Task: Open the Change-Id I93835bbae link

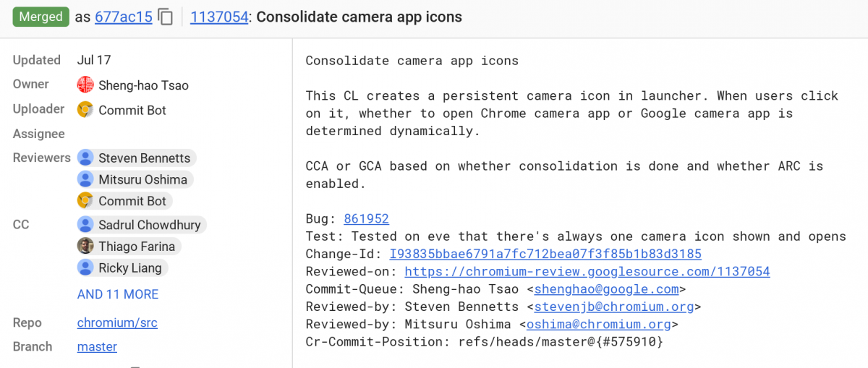Action: coord(545,254)
